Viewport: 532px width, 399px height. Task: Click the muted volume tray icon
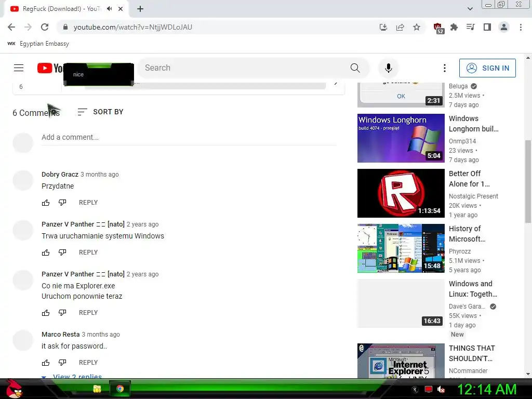pos(441,390)
